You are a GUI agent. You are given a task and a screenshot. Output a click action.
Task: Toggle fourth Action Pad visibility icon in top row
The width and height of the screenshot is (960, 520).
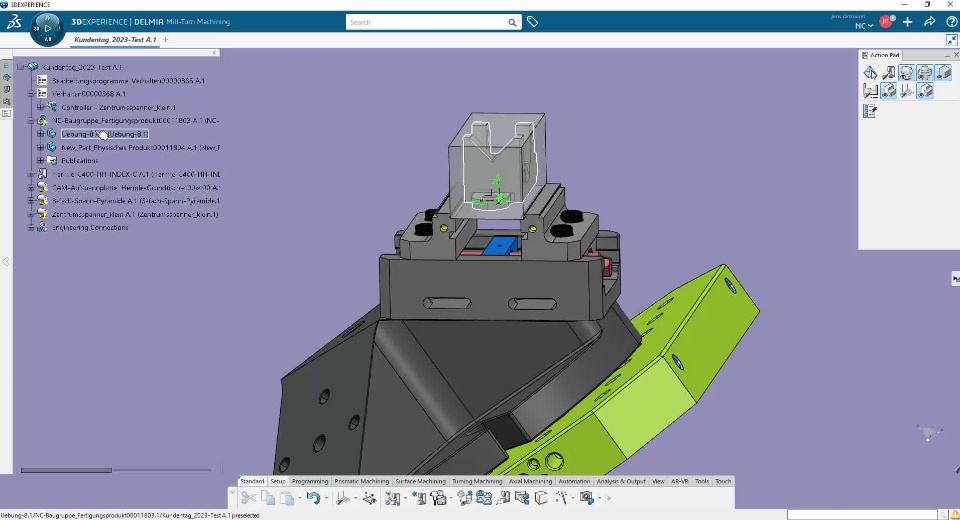[924, 73]
